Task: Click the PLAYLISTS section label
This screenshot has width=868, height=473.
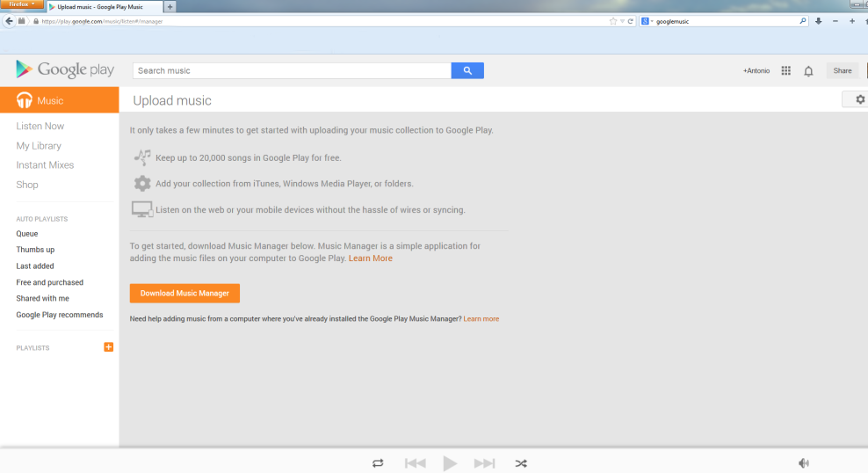Action: click(33, 348)
